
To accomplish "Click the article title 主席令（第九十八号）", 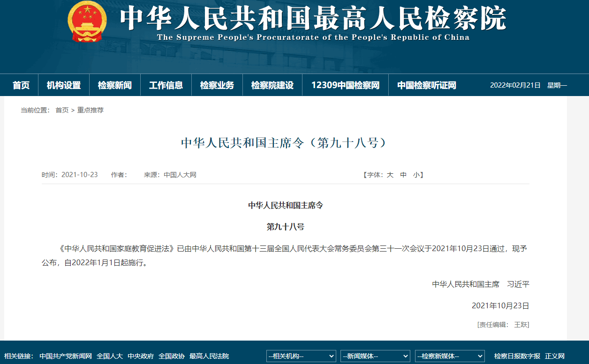I will click(x=285, y=143).
